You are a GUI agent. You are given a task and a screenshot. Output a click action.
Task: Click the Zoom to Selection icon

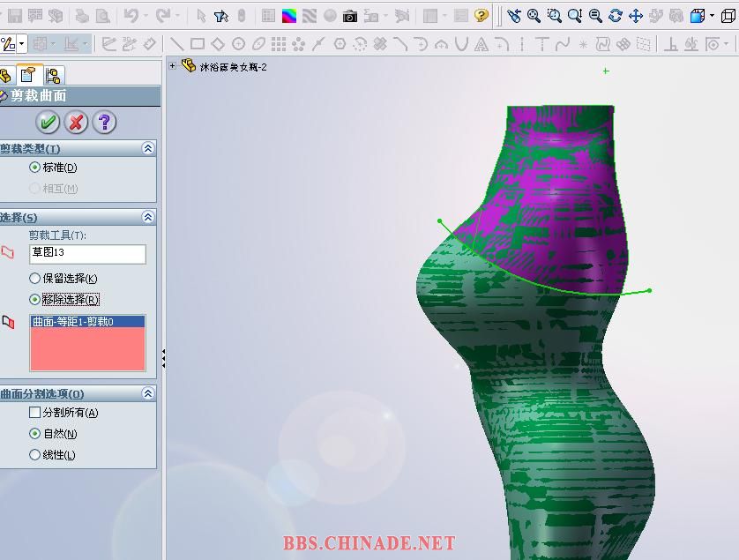[595, 16]
